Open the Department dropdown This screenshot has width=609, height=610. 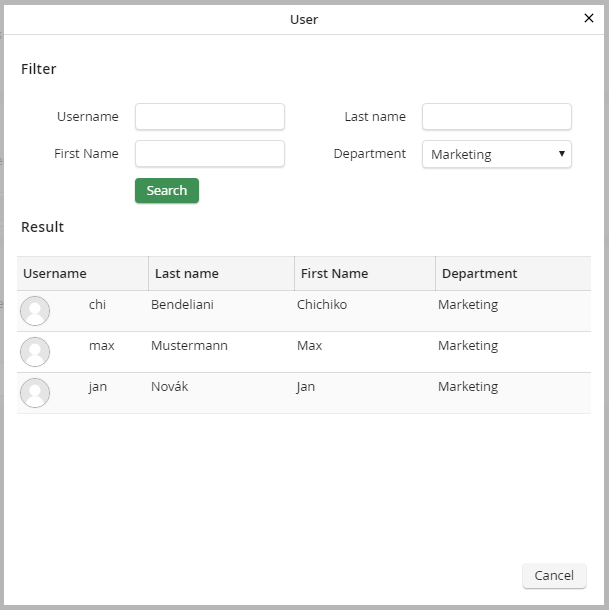496,154
